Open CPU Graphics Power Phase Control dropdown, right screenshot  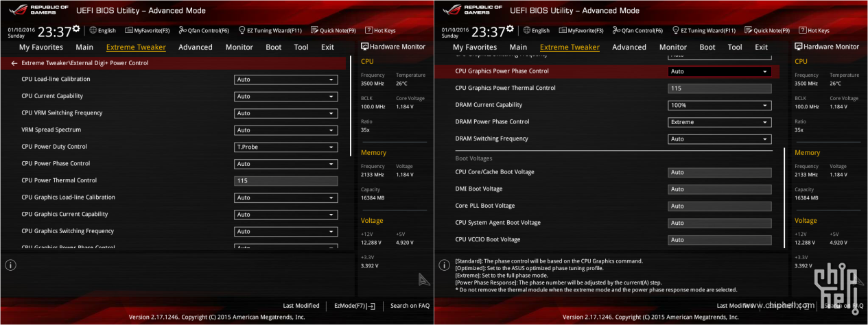click(719, 71)
